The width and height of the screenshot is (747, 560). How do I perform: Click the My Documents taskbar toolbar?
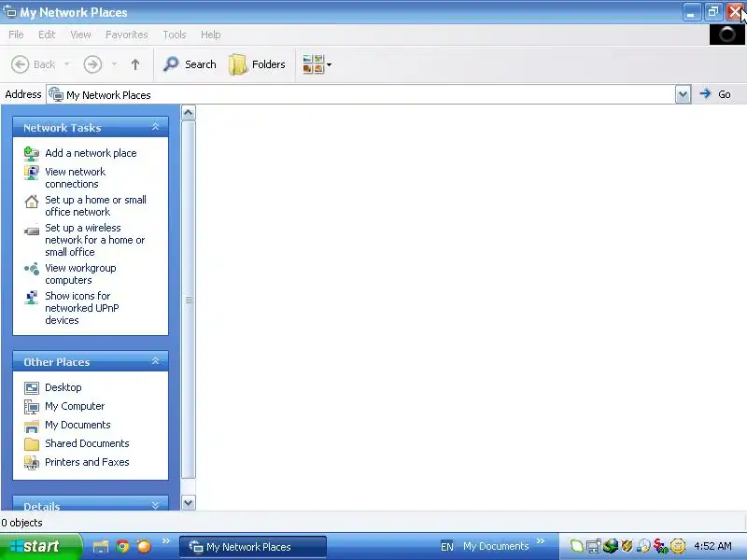(496, 546)
